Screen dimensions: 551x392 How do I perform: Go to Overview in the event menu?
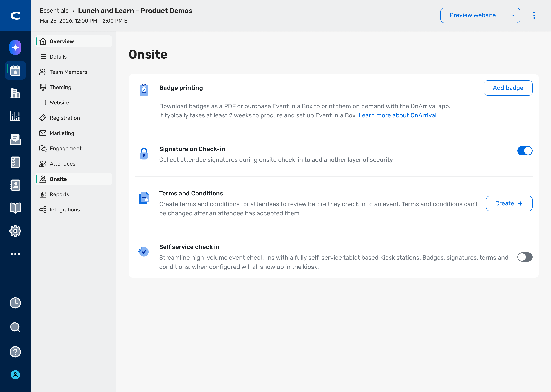74,41
